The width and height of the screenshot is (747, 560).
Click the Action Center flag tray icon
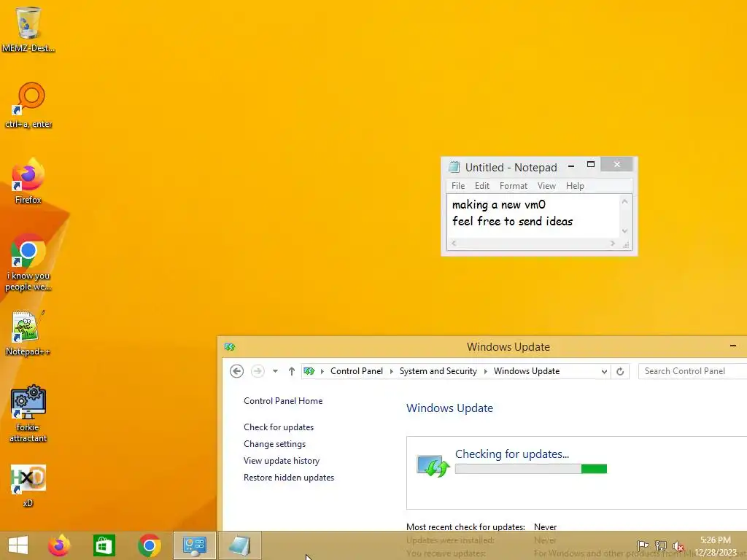click(x=643, y=545)
